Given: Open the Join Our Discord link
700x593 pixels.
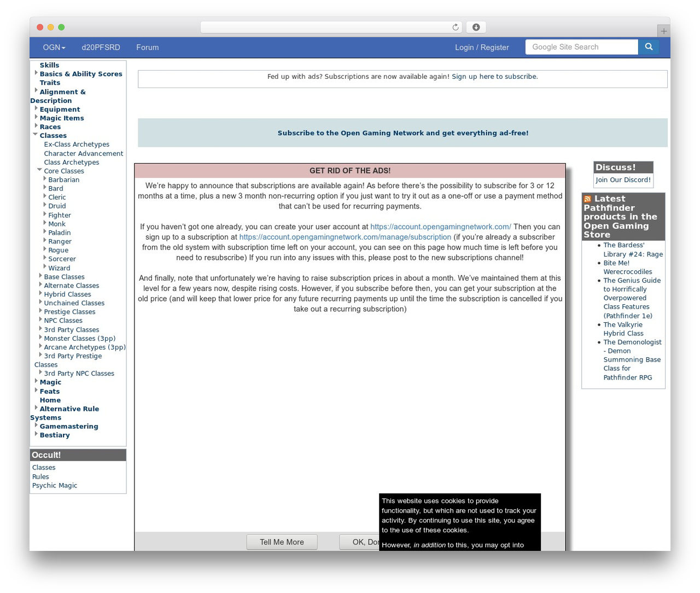Looking at the screenshot, I should click(x=623, y=180).
